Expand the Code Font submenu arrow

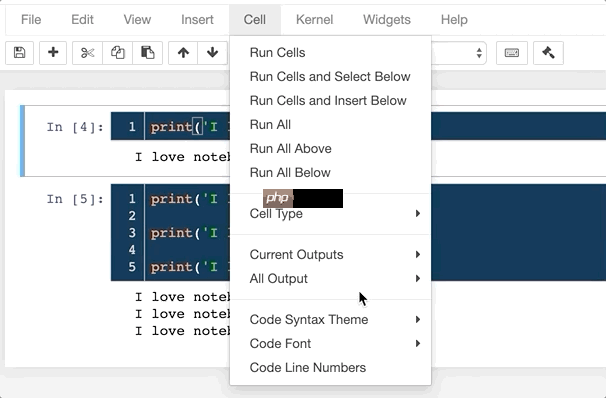417,343
